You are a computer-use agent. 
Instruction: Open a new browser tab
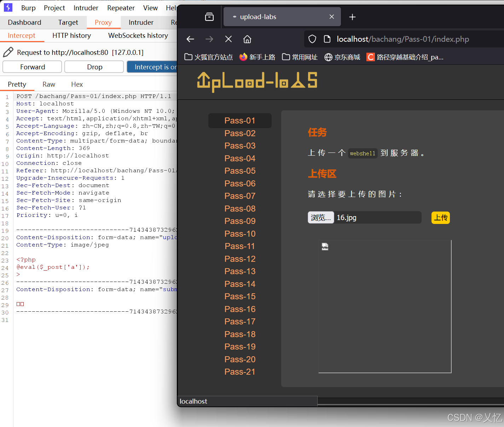coord(352,17)
